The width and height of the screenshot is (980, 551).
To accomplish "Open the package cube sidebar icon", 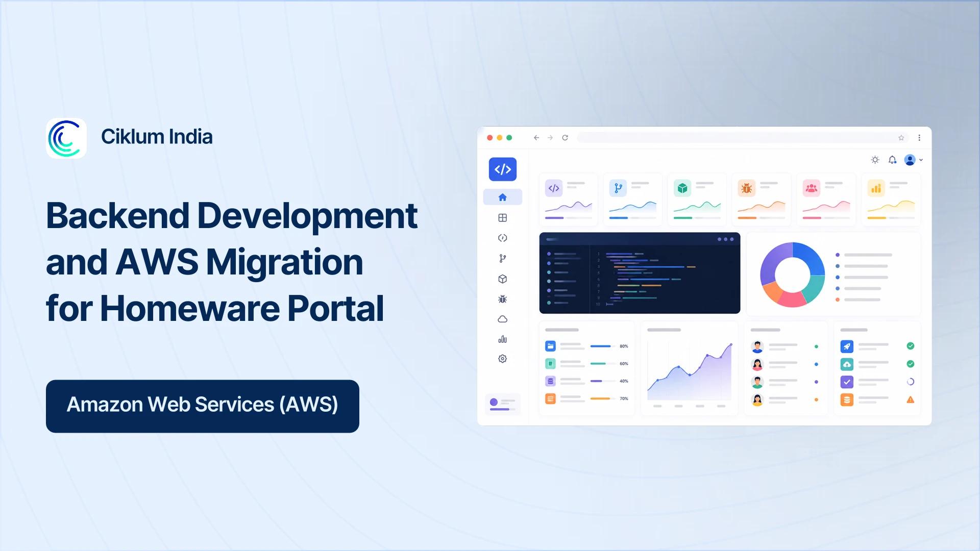I will (x=503, y=279).
